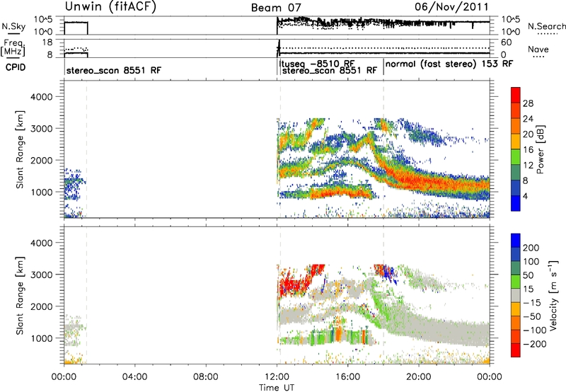
Task: Click the 'Time UT' axis title
Action: click(277, 388)
